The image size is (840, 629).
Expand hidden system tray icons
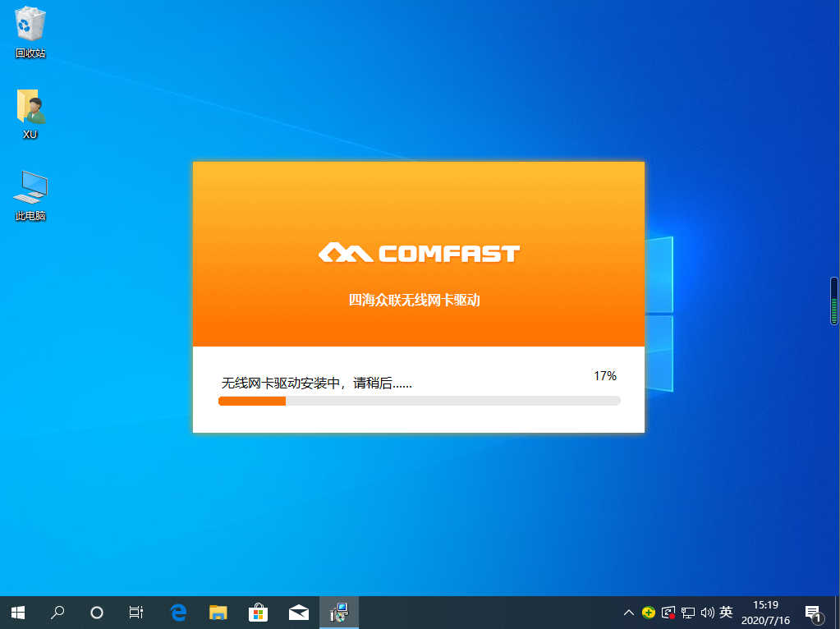click(x=629, y=613)
